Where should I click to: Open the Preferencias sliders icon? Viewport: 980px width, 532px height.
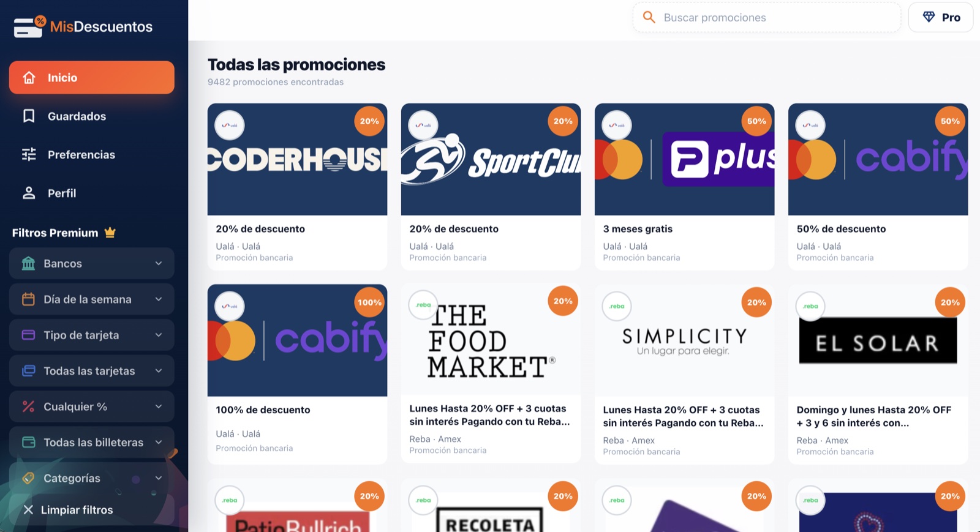[x=29, y=154]
